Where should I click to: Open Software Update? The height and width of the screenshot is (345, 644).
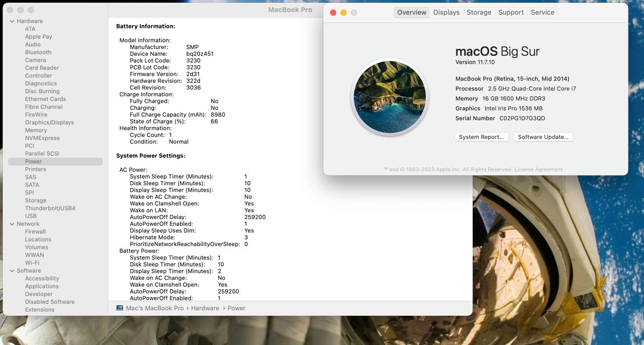click(x=543, y=137)
